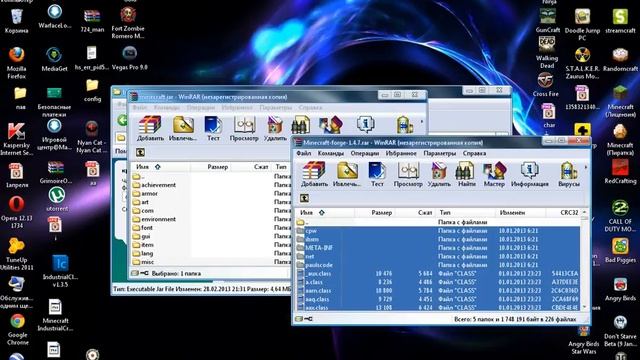640x360 pixels.
Task: Sort by CRC32 column in Minecraft-forge window
Action: [x=563, y=213]
